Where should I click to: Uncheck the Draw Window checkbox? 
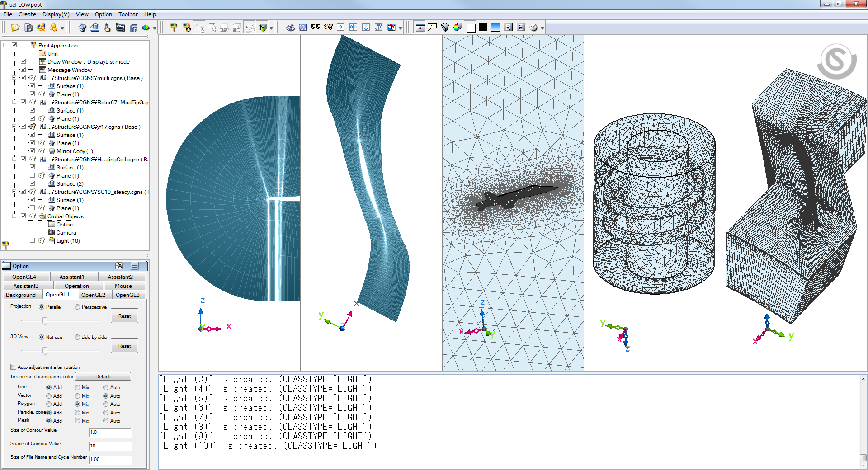pyautogui.click(x=24, y=61)
